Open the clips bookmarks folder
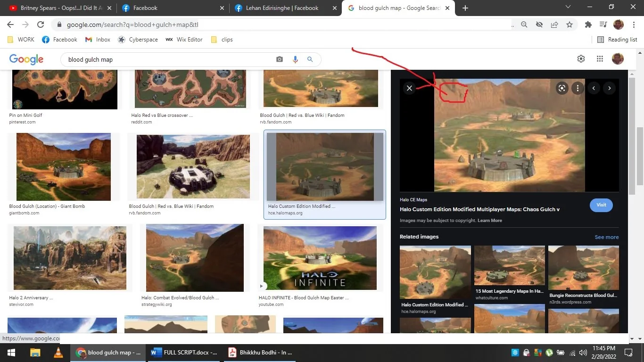This screenshot has width=644, height=362. click(222, 40)
